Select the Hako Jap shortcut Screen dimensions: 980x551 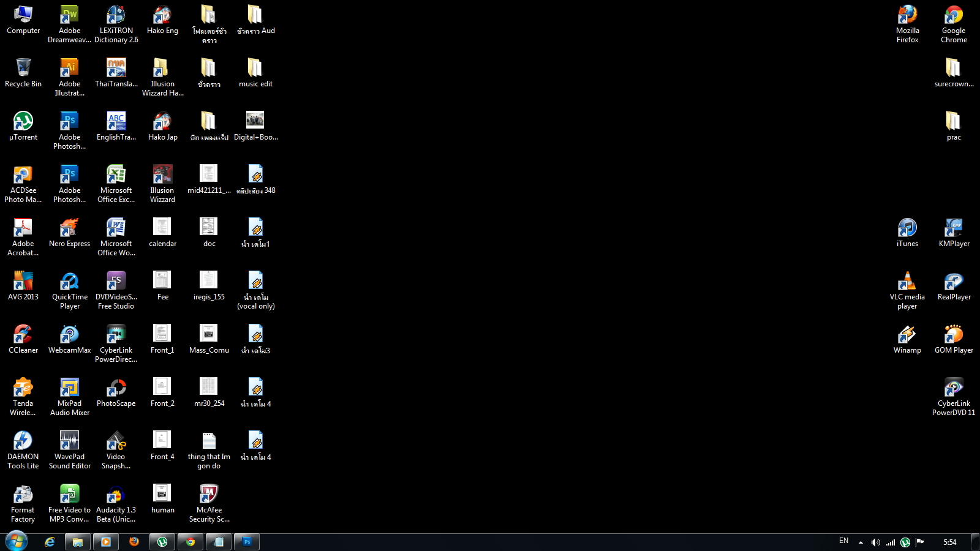click(x=163, y=126)
